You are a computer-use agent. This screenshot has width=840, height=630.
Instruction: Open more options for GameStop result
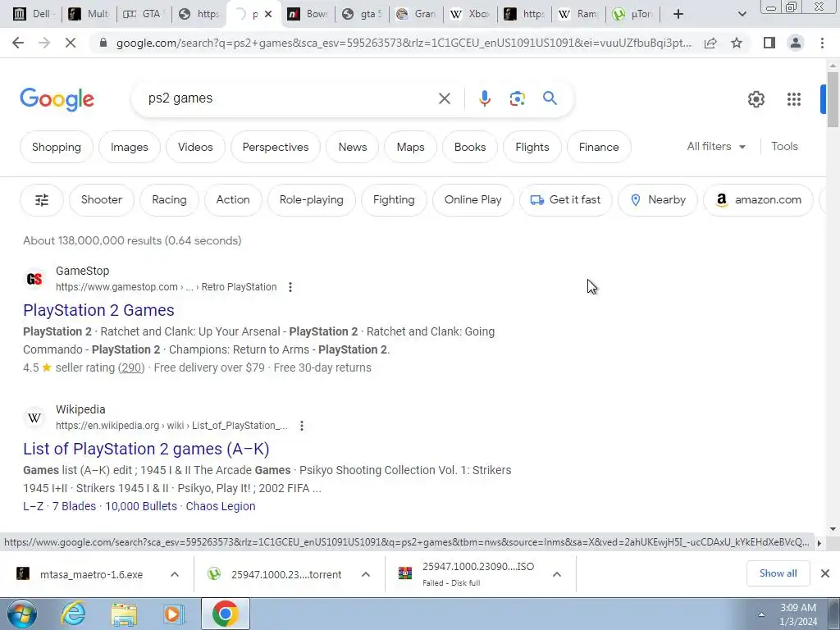[x=290, y=287]
